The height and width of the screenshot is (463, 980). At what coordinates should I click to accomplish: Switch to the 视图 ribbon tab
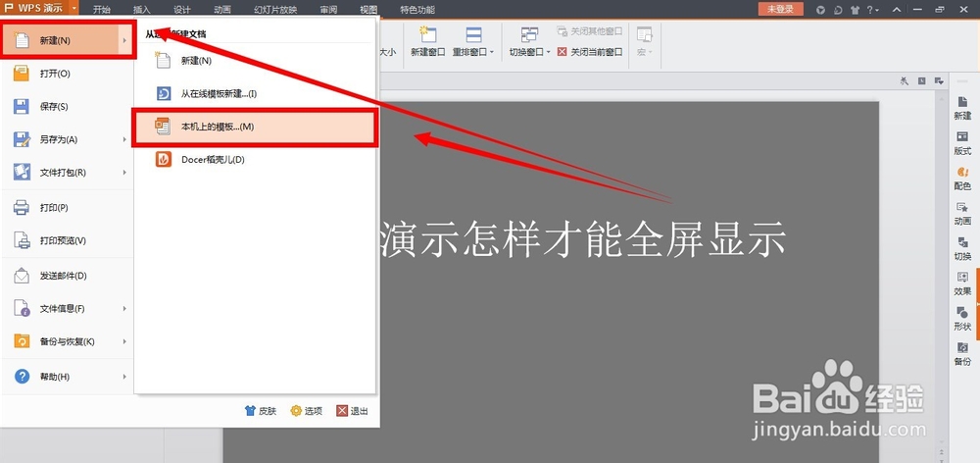(368, 10)
